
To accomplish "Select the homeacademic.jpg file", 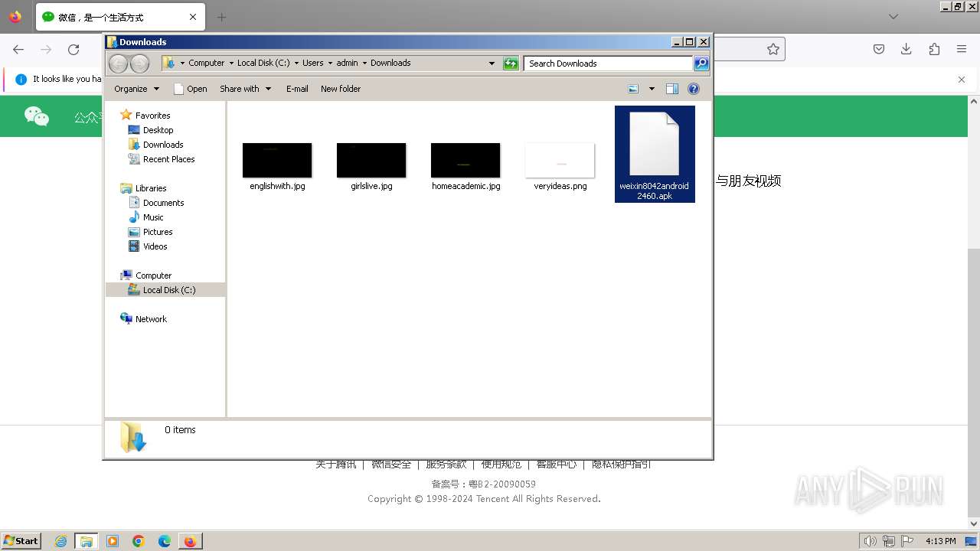I will 465,167.
